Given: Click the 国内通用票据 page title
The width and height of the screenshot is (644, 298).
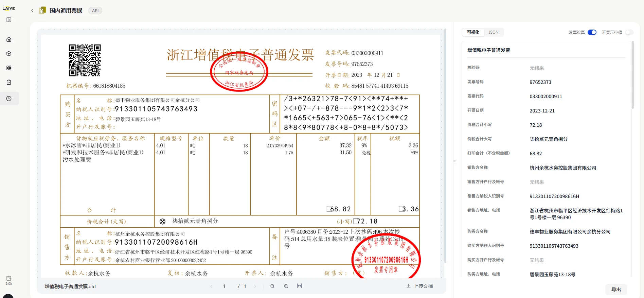Looking at the screenshot, I should click(x=66, y=11).
